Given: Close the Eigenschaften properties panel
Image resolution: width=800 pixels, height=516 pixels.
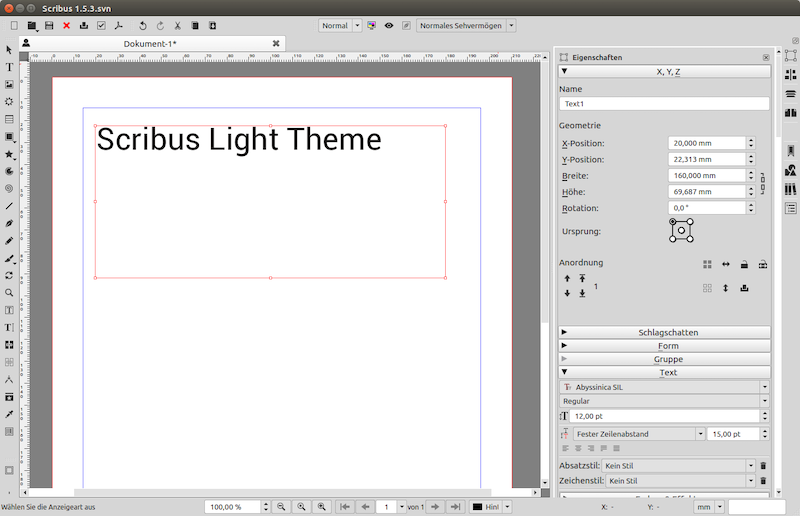Looking at the screenshot, I should click(x=766, y=58).
